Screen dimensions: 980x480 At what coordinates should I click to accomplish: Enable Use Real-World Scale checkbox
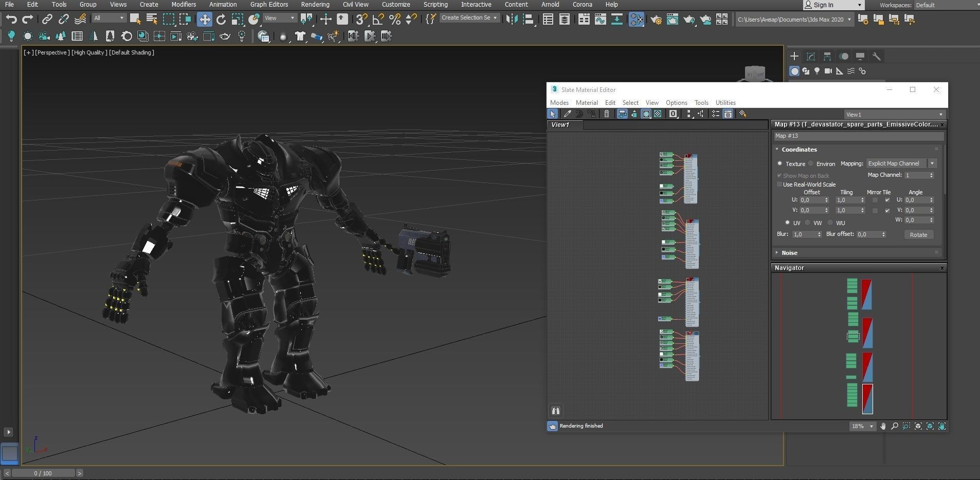779,184
